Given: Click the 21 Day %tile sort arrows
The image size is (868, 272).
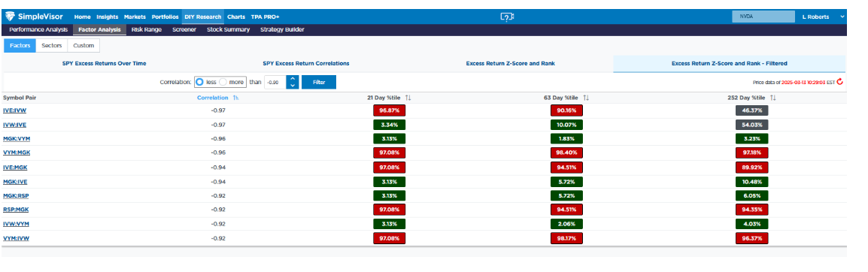Looking at the screenshot, I should pyautogui.click(x=408, y=97).
